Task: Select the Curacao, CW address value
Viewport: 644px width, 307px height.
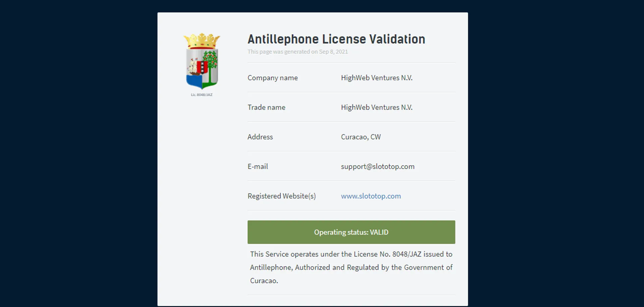Action: [361, 137]
